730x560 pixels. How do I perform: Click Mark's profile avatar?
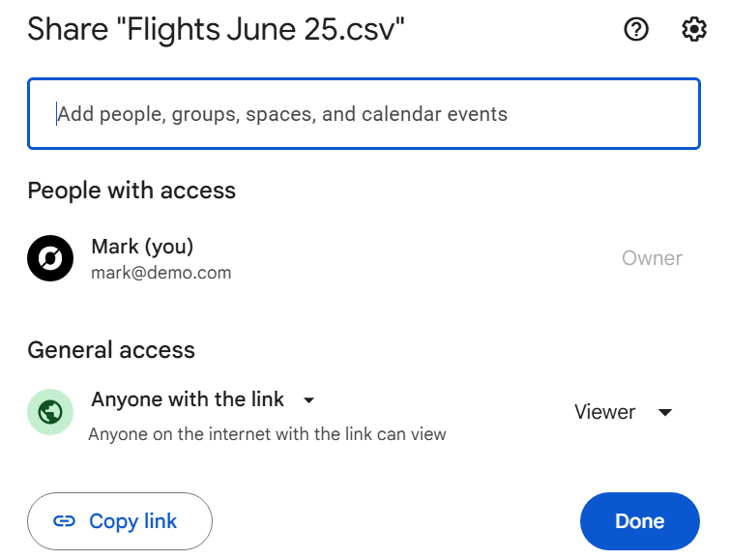50,258
